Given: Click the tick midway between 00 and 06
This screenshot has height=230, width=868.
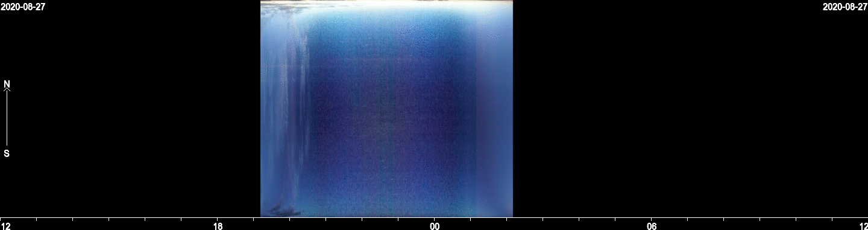Looking at the screenshot, I should tap(543, 219).
